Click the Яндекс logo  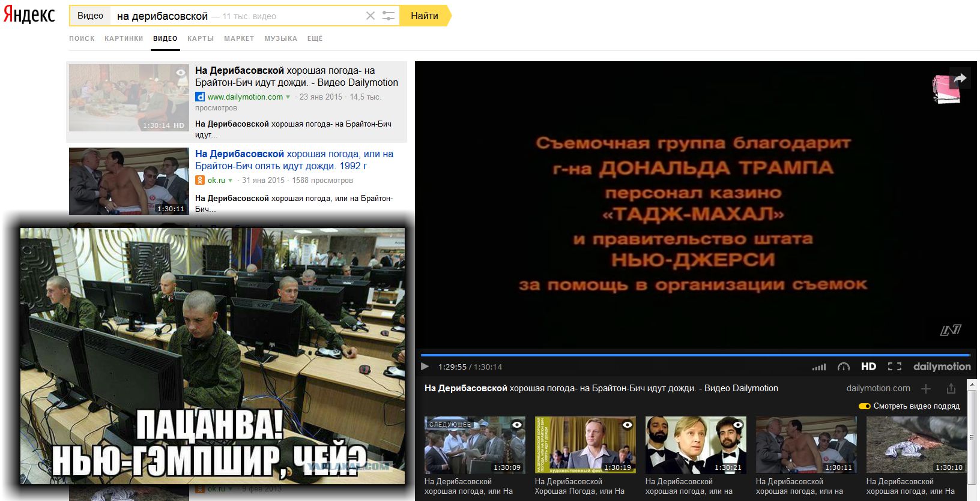29,15
